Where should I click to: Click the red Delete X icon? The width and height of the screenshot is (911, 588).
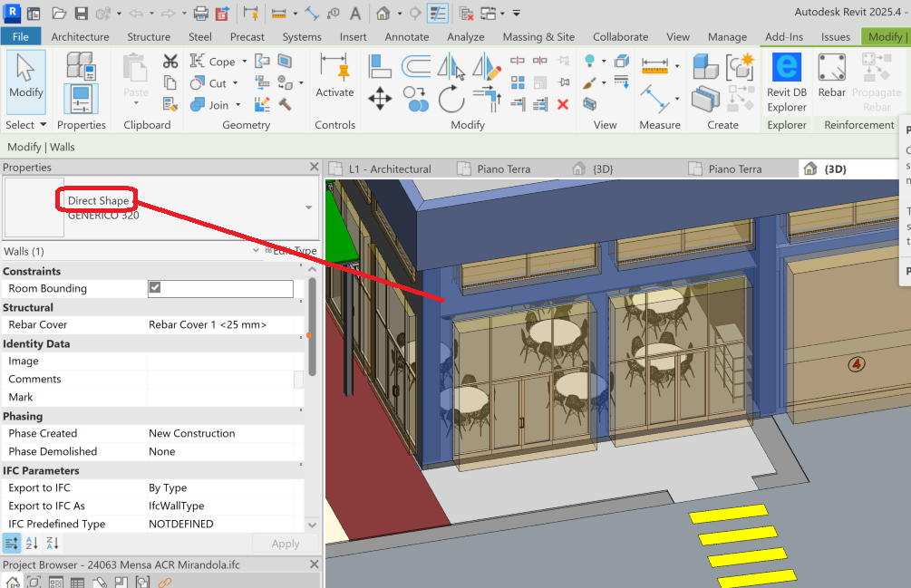pyautogui.click(x=562, y=104)
